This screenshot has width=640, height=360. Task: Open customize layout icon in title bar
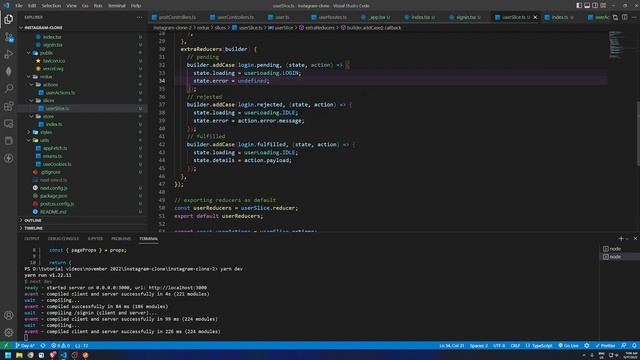pos(603,5)
